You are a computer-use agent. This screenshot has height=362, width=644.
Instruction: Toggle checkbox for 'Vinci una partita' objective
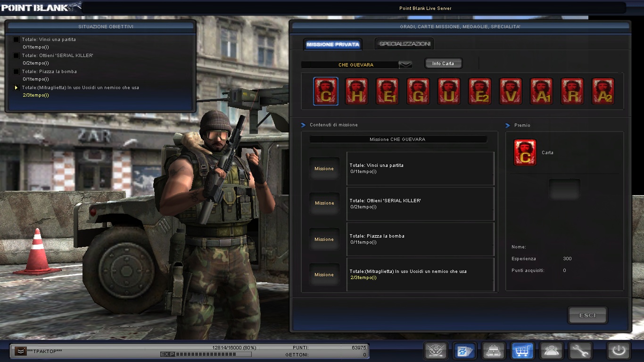point(17,40)
